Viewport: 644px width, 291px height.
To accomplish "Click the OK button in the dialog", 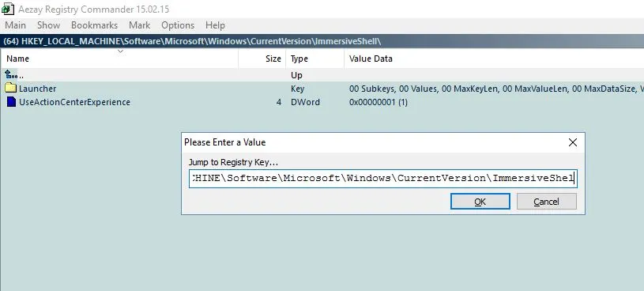I will point(480,202).
